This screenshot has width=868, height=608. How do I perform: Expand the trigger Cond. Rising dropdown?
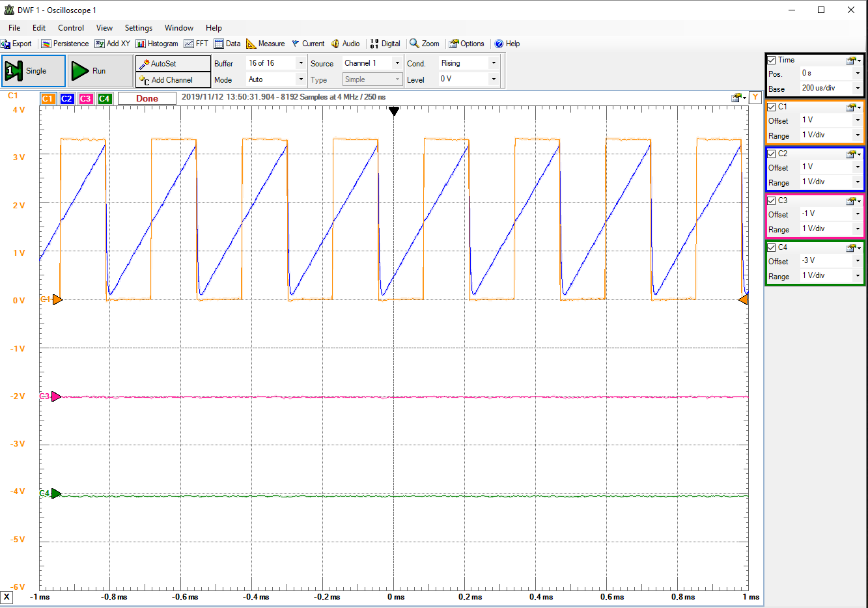point(494,63)
